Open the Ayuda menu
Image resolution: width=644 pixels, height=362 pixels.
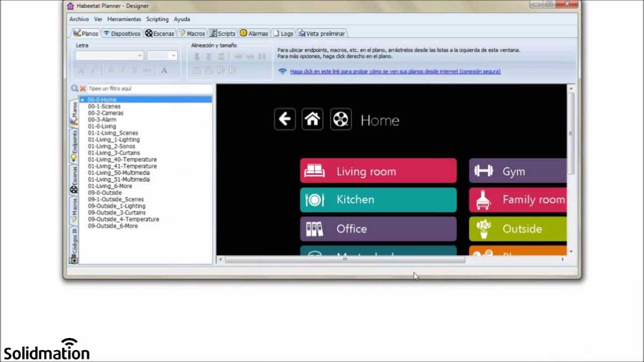coord(182,19)
